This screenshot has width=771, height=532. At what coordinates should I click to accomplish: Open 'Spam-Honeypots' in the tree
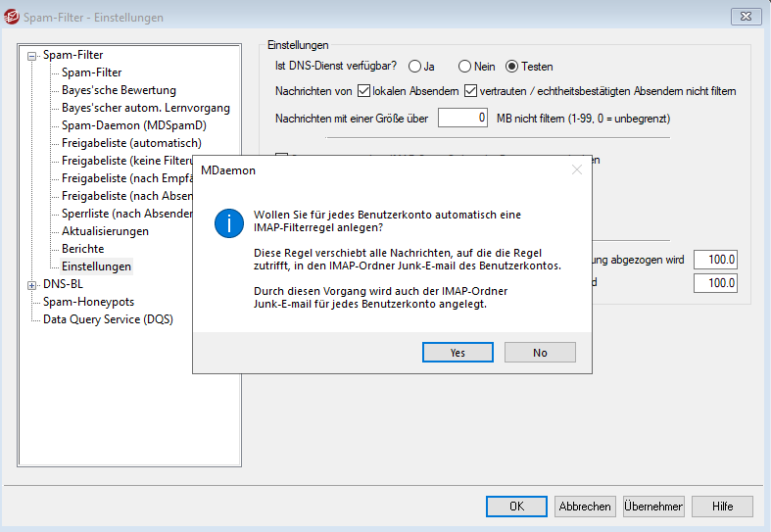point(88,302)
